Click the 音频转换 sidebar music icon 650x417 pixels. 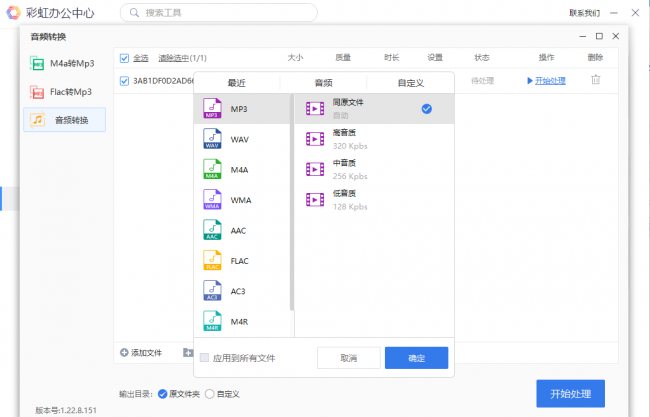point(38,120)
